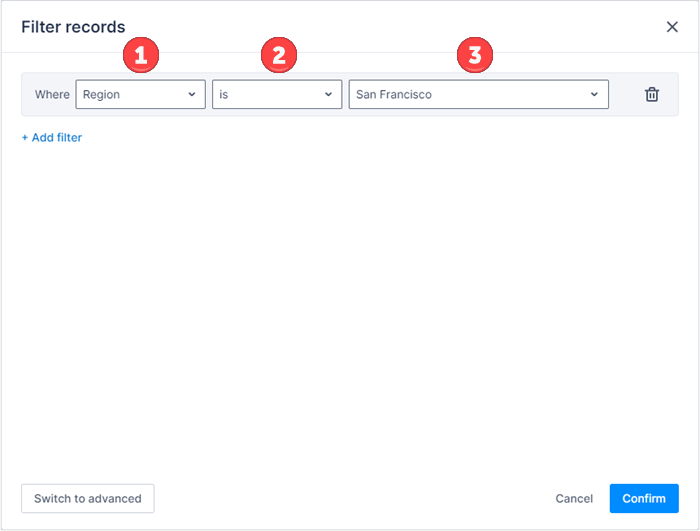The height and width of the screenshot is (531, 700).
Task: Click the red number 2 marker
Action: (279, 56)
